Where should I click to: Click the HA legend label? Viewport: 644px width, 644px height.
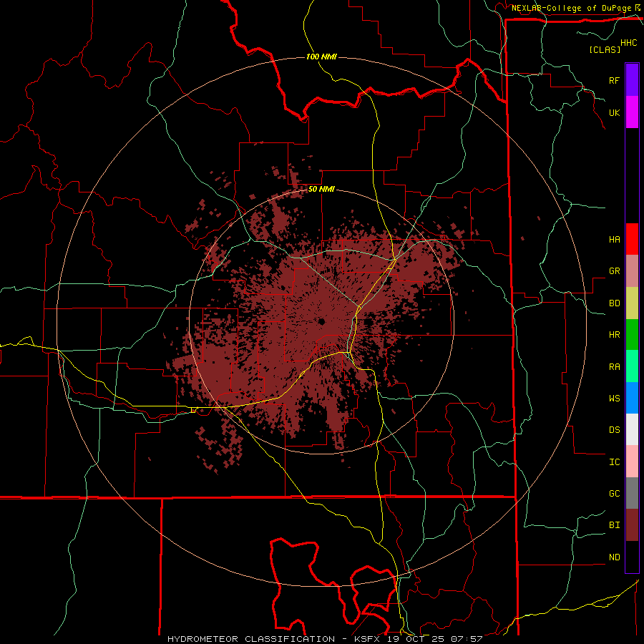614,239
